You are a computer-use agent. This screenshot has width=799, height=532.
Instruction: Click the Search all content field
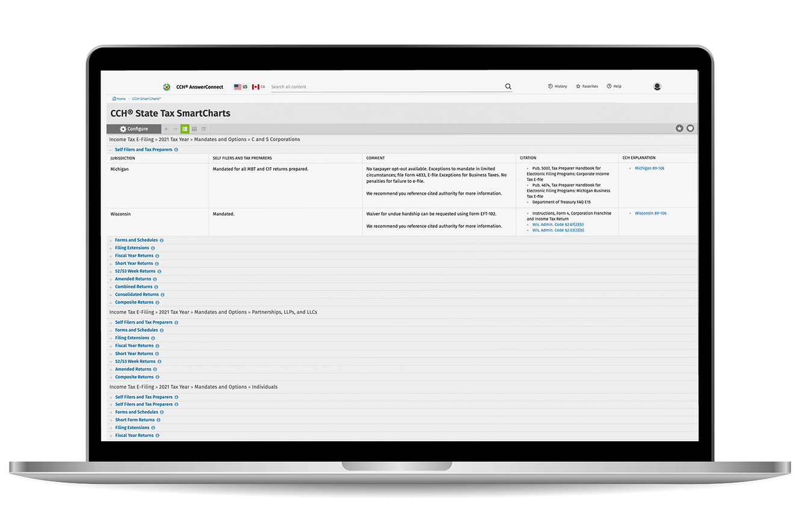point(385,87)
